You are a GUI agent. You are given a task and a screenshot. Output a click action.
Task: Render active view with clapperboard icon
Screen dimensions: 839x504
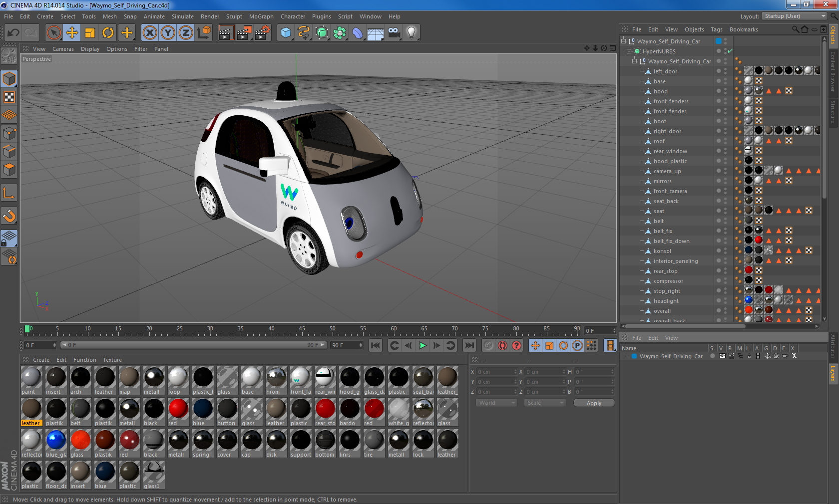(226, 33)
